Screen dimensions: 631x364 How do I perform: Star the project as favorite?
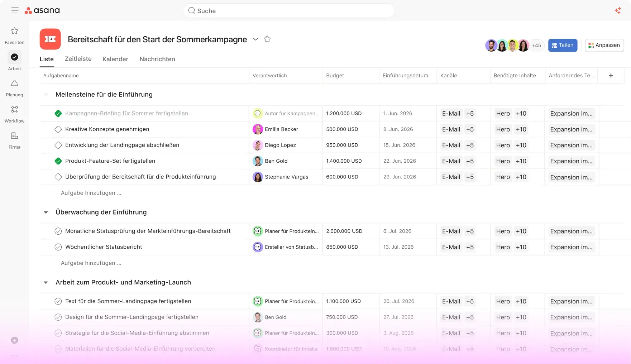point(267,39)
